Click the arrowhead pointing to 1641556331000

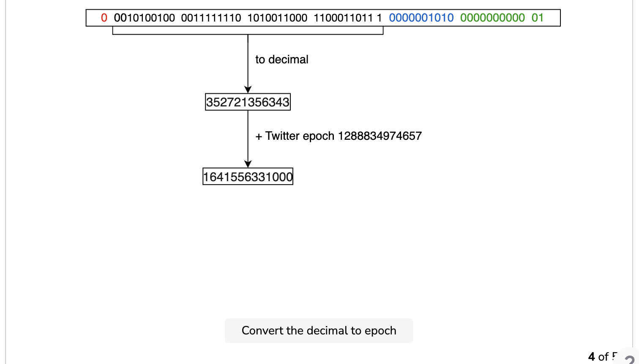[248, 164]
